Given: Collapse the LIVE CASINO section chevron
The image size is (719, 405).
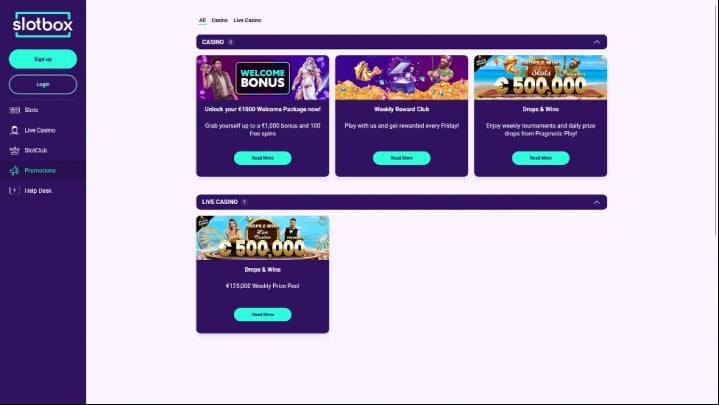Looking at the screenshot, I should (x=597, y=202).
